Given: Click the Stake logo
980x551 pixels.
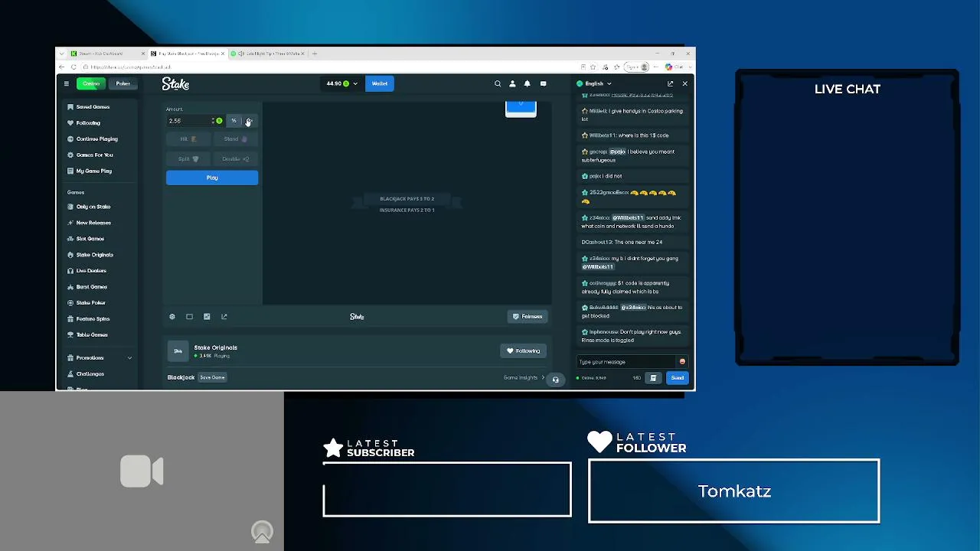Looking at the screenshot, I should pyautogui.click(x=175, y=83).
